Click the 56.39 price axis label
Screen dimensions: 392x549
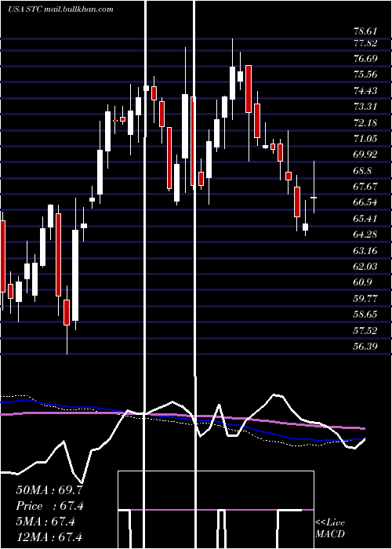[365, 347]
